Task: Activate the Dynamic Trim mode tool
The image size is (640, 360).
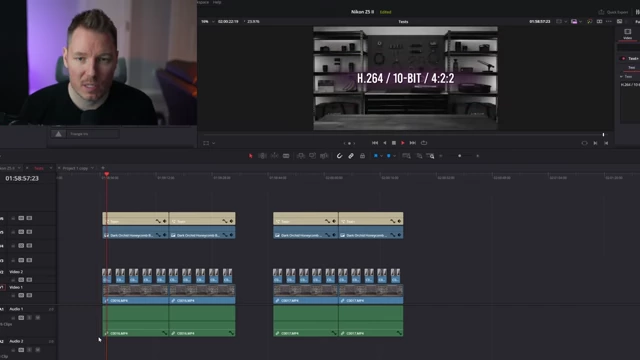Action: pyautogui.click(x=274, y=156)
